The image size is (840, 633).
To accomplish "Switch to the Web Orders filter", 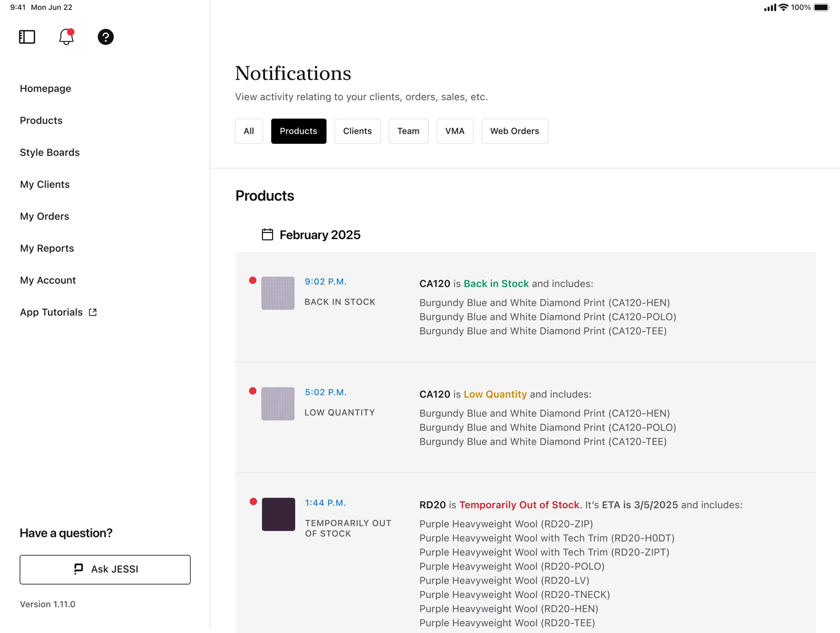I will (x=514, y=131).
